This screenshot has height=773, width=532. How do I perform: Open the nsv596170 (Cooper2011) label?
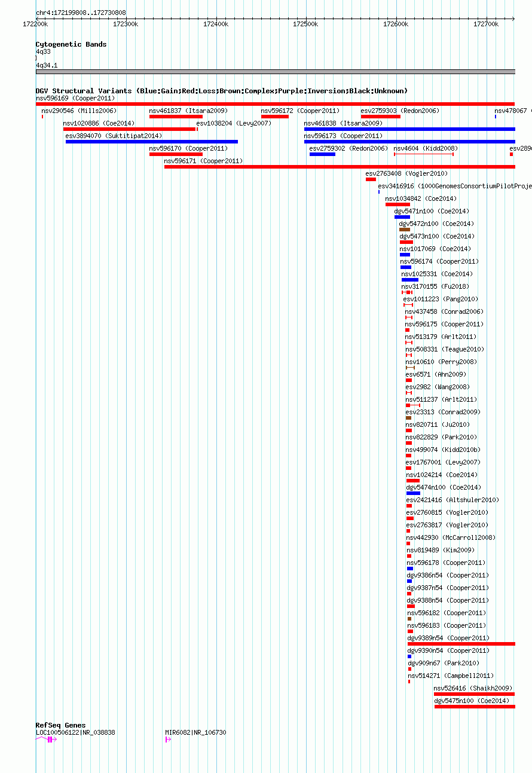188,148
